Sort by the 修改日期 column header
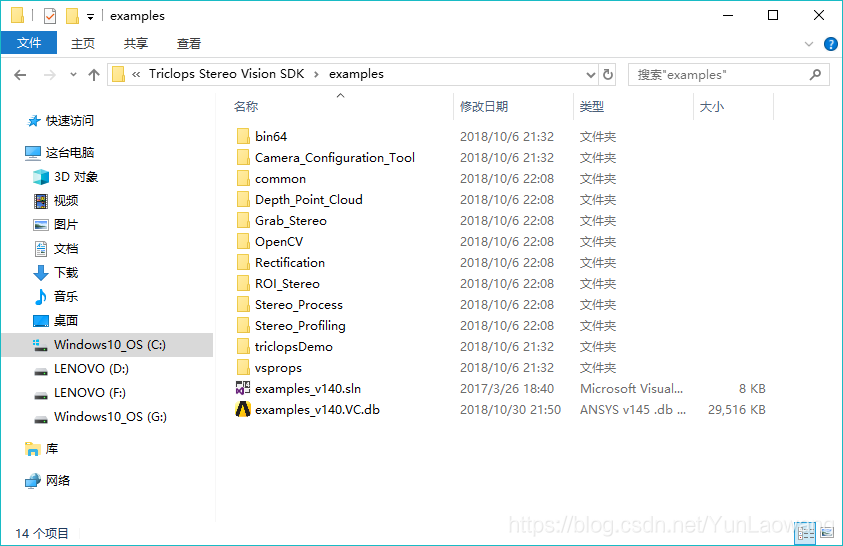The image size is (843, 546). 484,106
